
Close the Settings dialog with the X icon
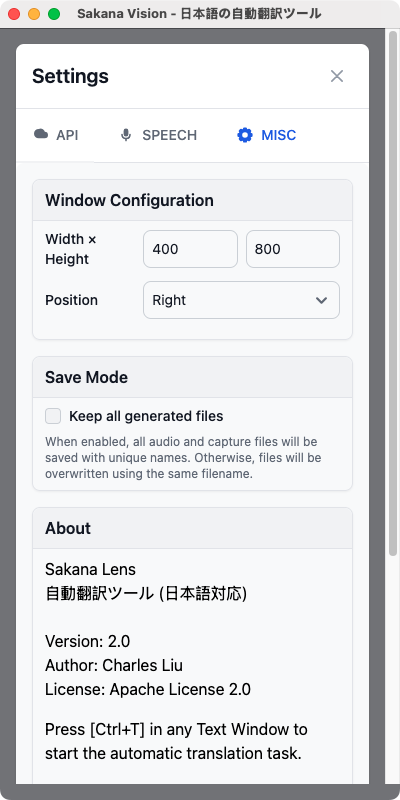point(337,77)
